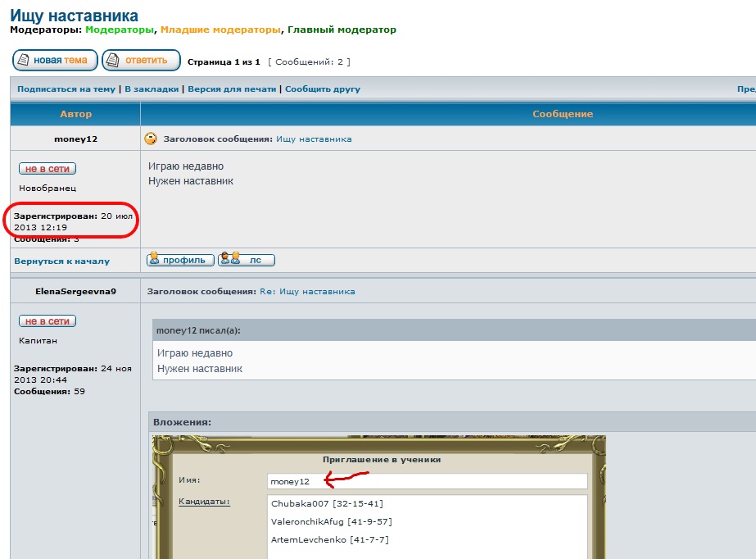
Task: Open the Младшие модераторы group link
Action: pos(220,30)
